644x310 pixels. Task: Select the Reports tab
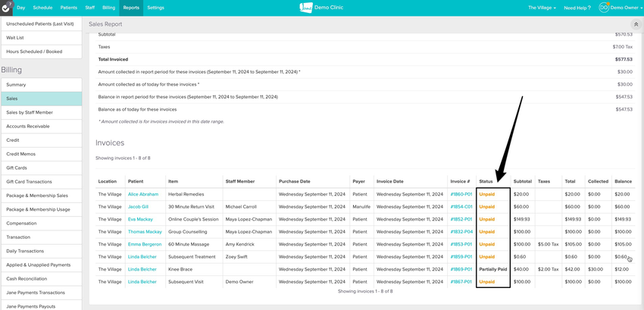131,8
